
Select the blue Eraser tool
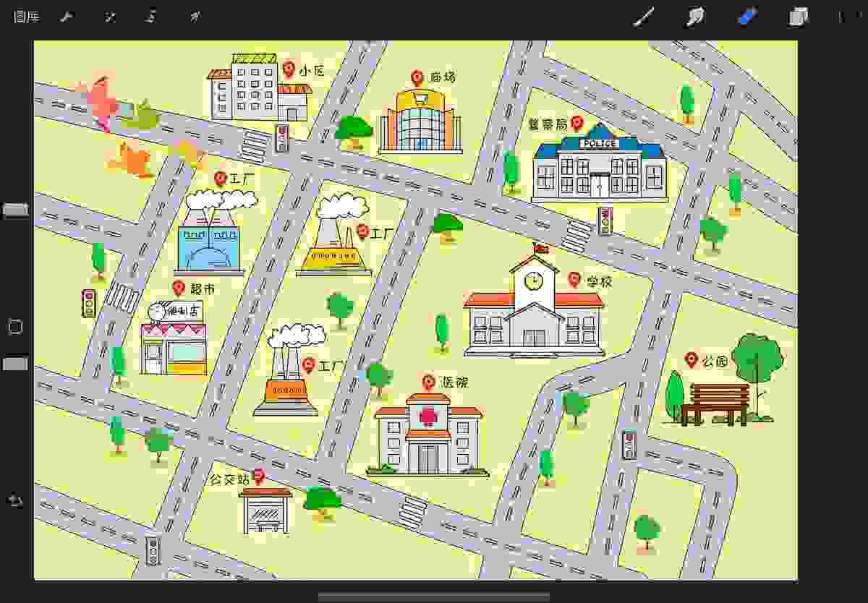747,17
